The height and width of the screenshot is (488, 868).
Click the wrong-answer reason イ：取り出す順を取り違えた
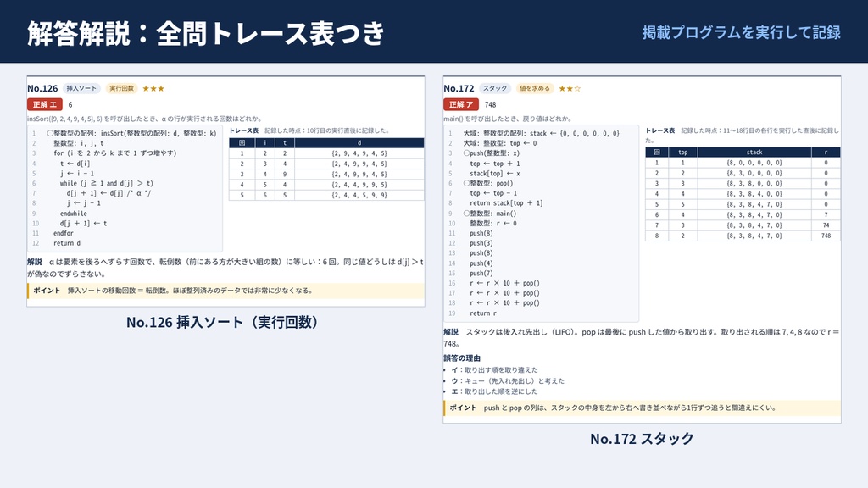tap(494, 370)
